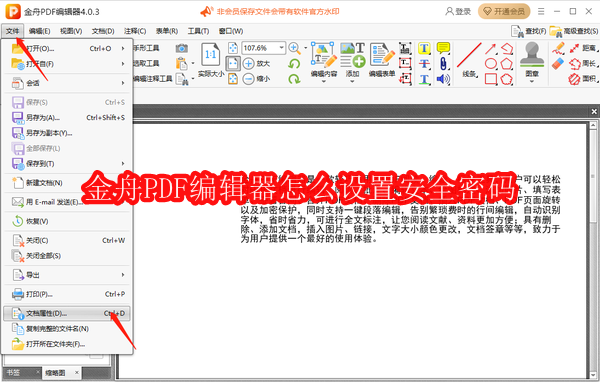Click the clipboard paste icon
Screen dimensions: 600x382
(181, 64)
